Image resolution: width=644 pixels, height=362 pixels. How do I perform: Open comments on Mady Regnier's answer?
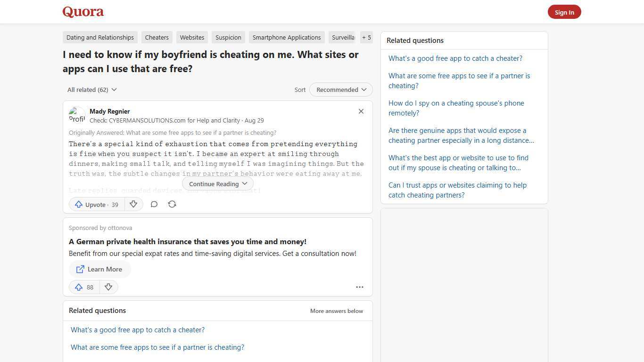(x=154, y=204)
